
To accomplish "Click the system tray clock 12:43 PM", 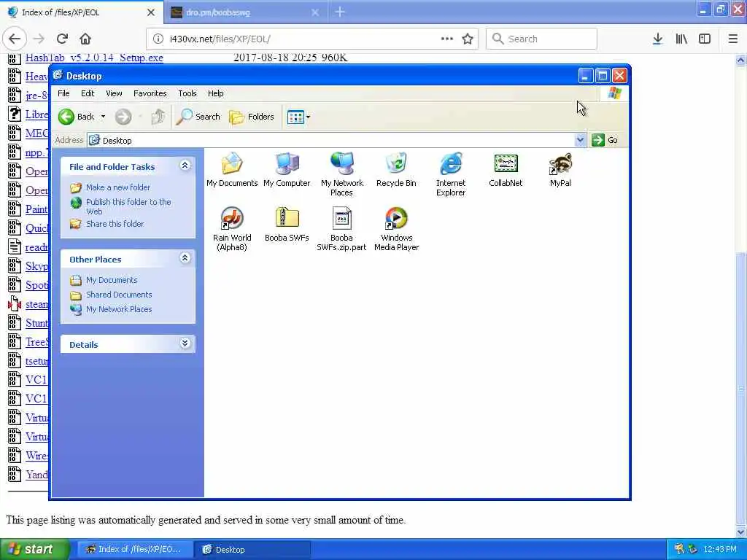I will [720, 549].
